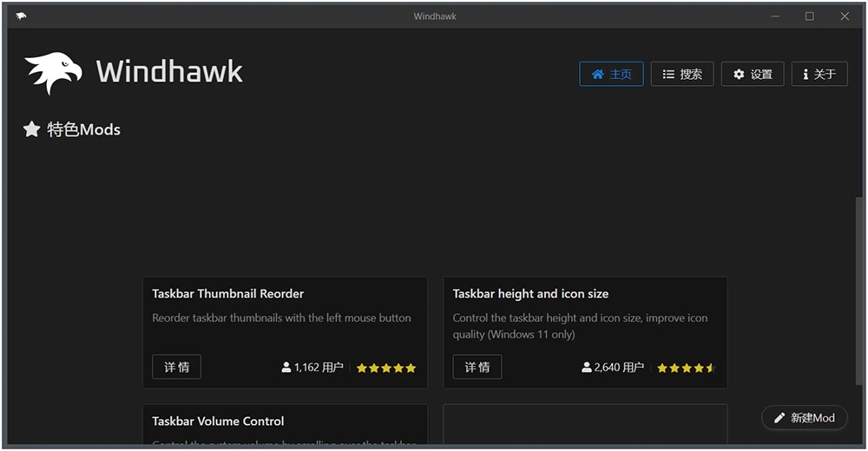Open 详情 for Taskbar height and icon size

pos(477,367)
